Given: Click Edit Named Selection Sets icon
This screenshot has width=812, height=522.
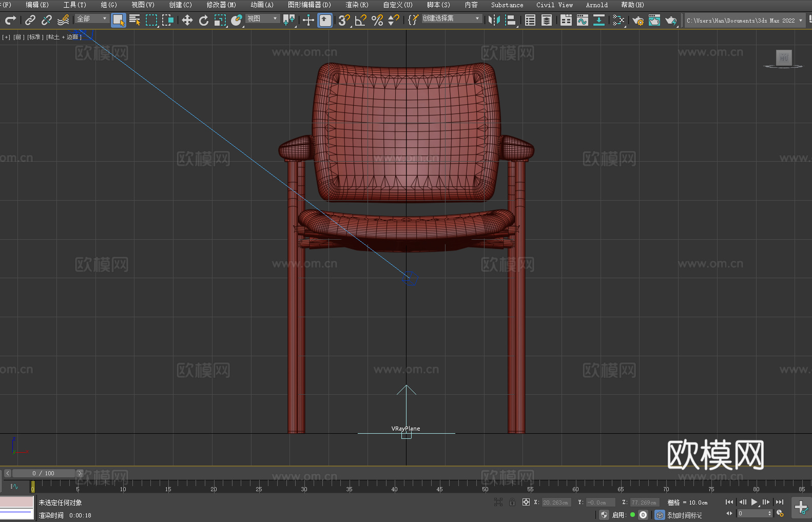Looking at the screenshot, I should point(413,20).
